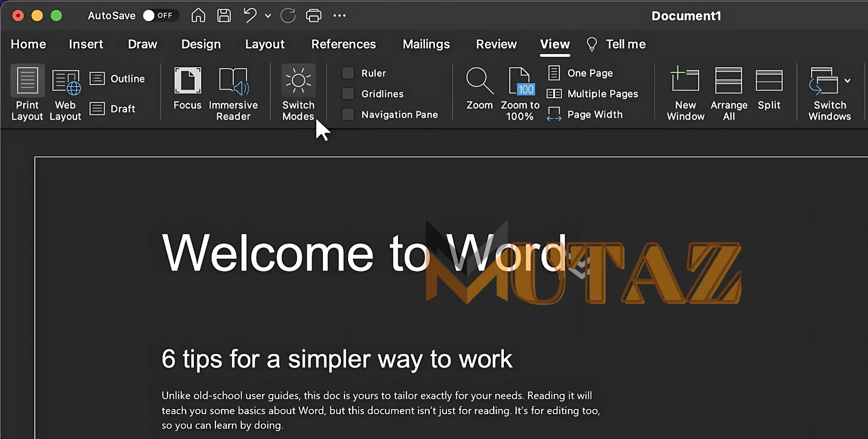Open the Design tab

[x=201, y=44]
